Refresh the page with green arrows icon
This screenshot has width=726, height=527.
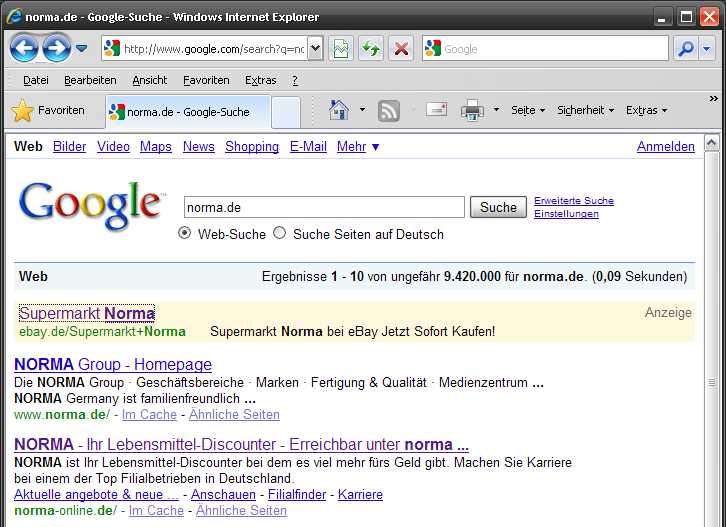pos(371,49)
